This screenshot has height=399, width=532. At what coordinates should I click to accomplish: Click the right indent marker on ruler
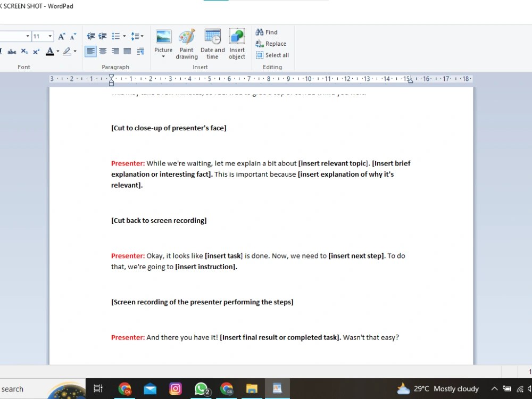click(x=411, y=81)
